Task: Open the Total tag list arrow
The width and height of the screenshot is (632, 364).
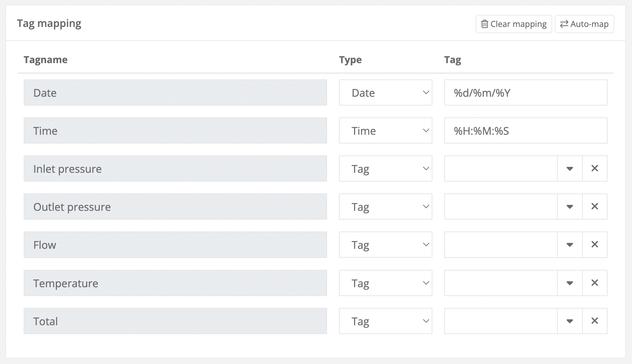Action: (x=570, y=321)
